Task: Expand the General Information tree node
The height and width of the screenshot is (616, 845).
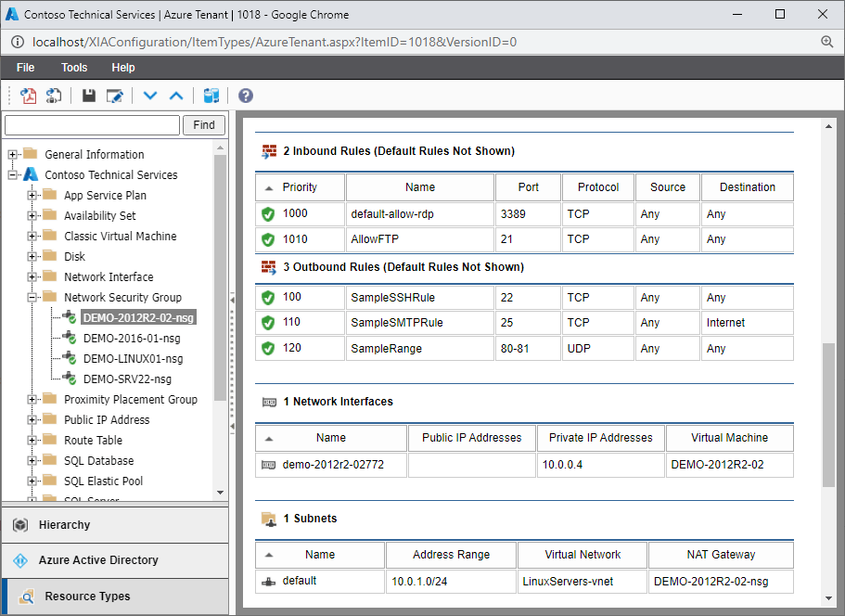Action: click(12, 155)
